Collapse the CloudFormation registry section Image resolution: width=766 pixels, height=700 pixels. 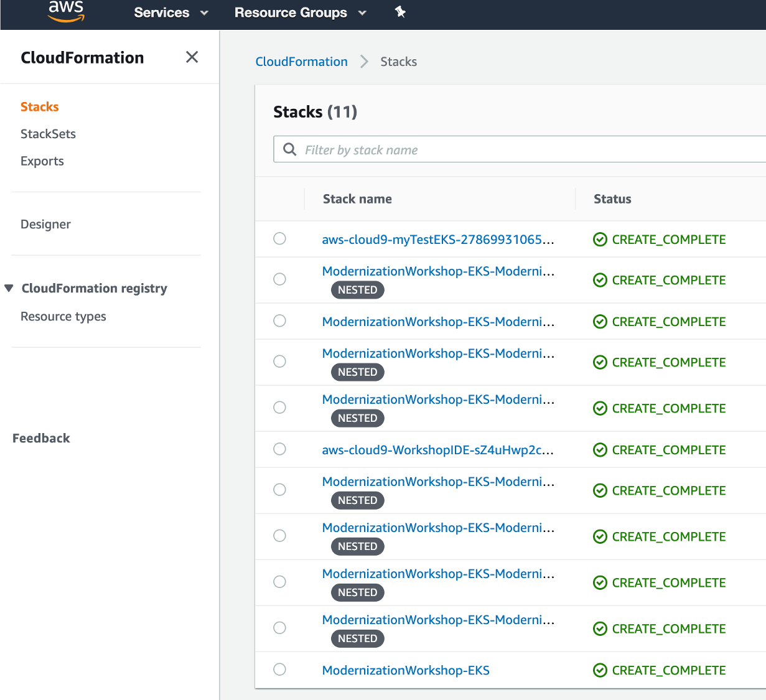click(x=9, y=288)
